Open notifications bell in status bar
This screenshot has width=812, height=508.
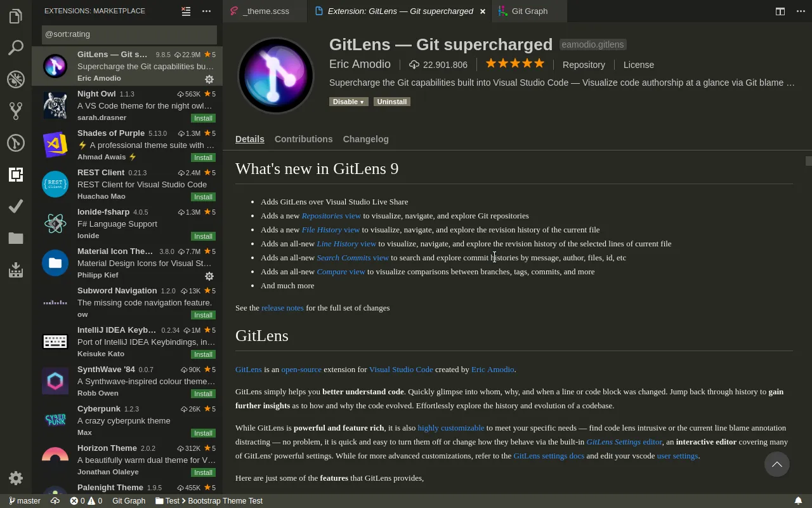pyautogui.click(x=799, y=501)
